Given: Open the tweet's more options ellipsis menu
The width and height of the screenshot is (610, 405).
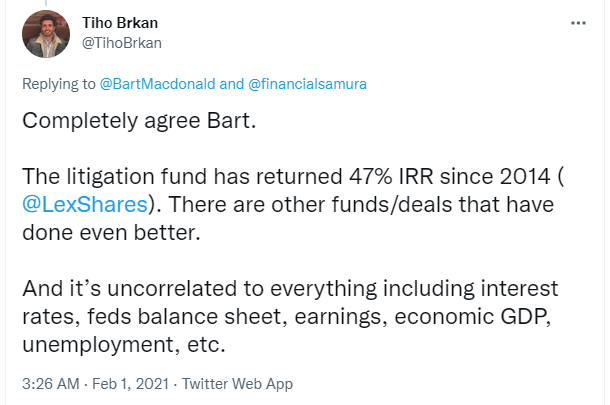Looking at the screenshot, I should click(577, 22).
